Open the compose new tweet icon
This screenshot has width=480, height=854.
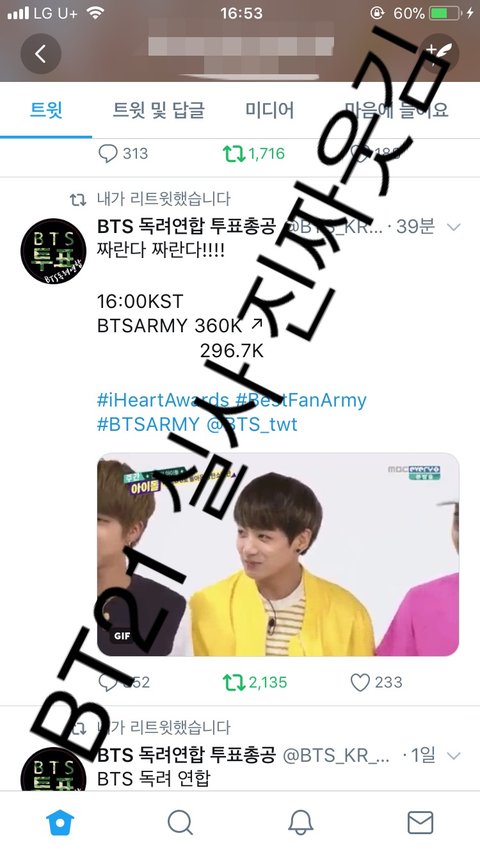(439, 53)
